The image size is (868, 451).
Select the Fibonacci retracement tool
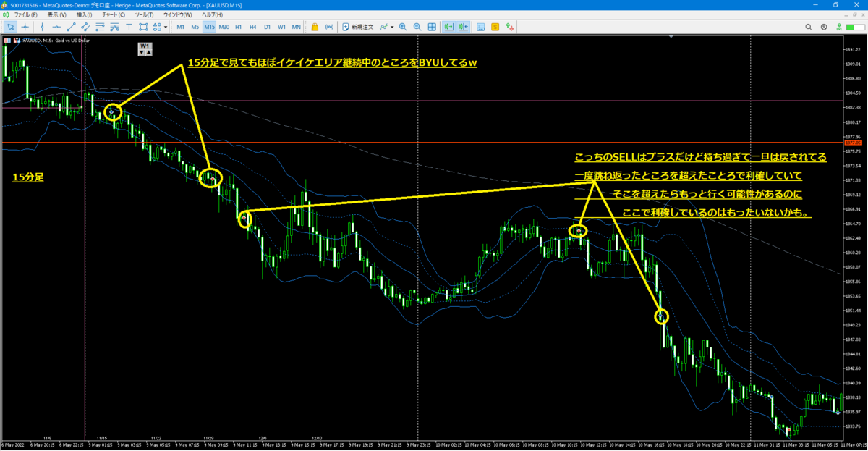coord(100,27)
